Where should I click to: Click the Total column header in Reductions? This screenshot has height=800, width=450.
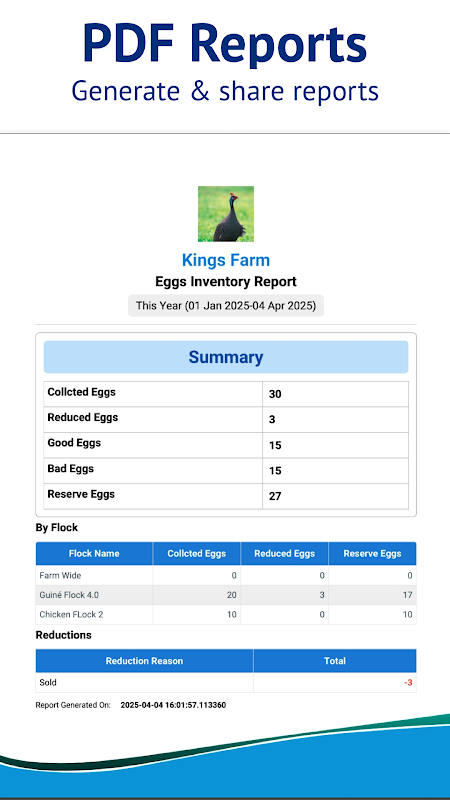pos(335,661)
